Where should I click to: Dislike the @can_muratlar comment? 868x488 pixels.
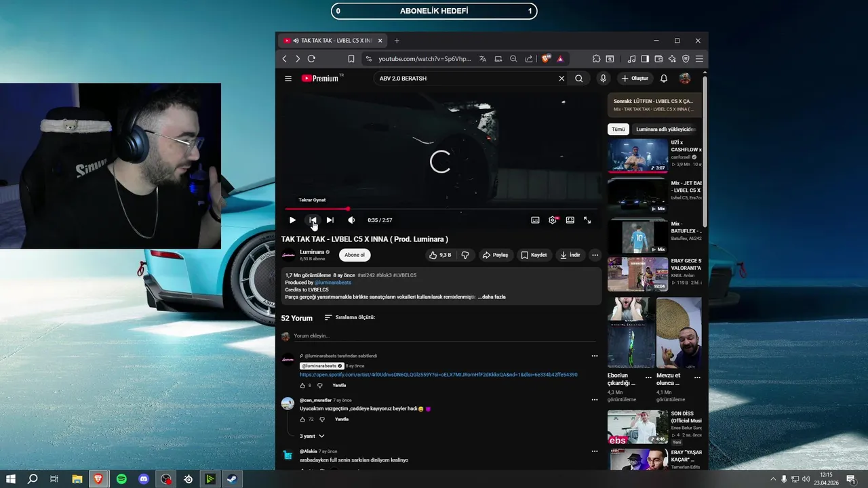pos(322,420)
